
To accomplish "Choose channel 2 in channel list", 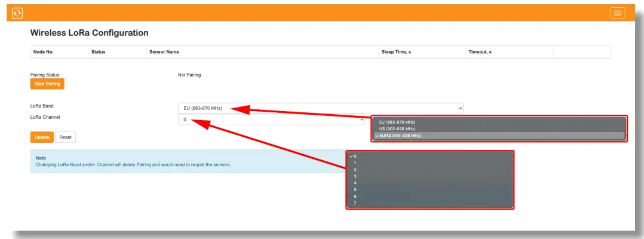I will pos(430,169).
